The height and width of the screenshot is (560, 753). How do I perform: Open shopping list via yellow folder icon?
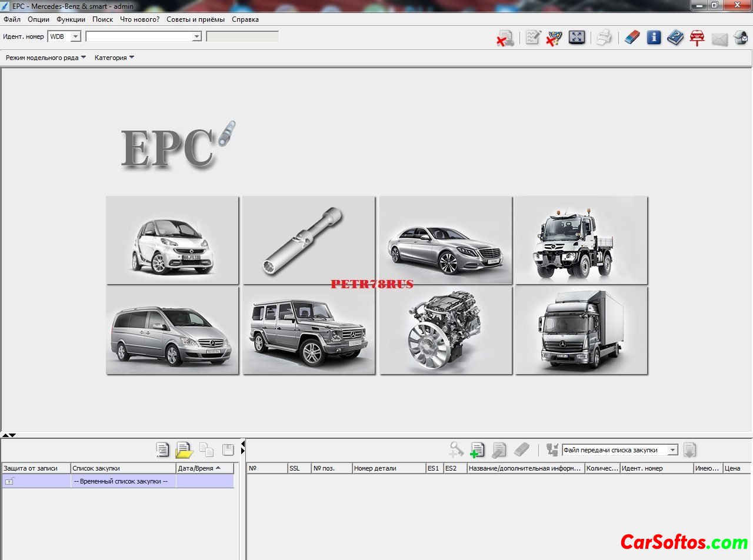[184, 450]
